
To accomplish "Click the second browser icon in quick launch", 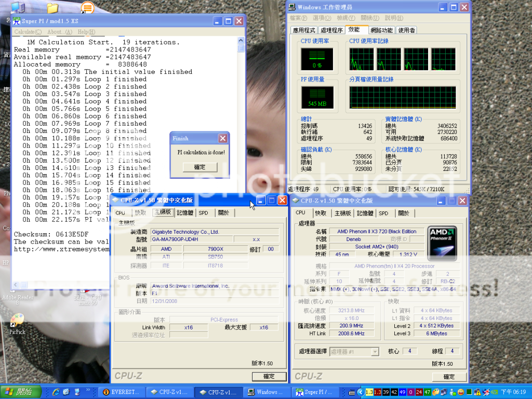I will click(66, 392).
